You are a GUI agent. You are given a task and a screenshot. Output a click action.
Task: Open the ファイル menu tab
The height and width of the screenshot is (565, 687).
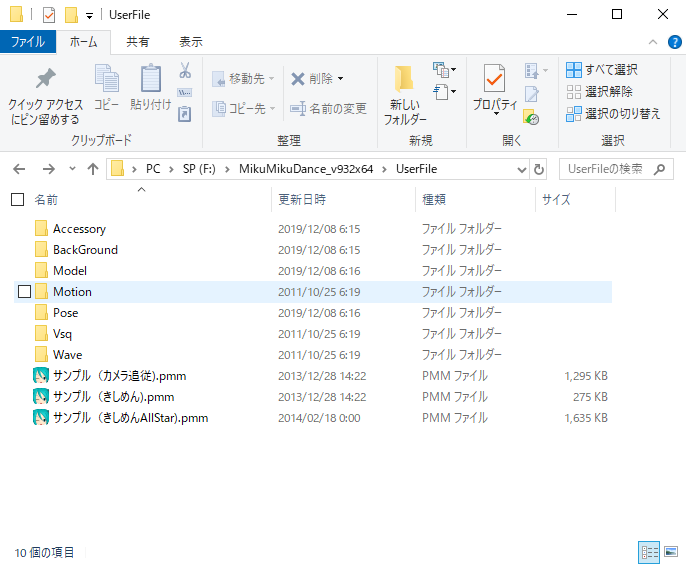(x=28, y=42)
